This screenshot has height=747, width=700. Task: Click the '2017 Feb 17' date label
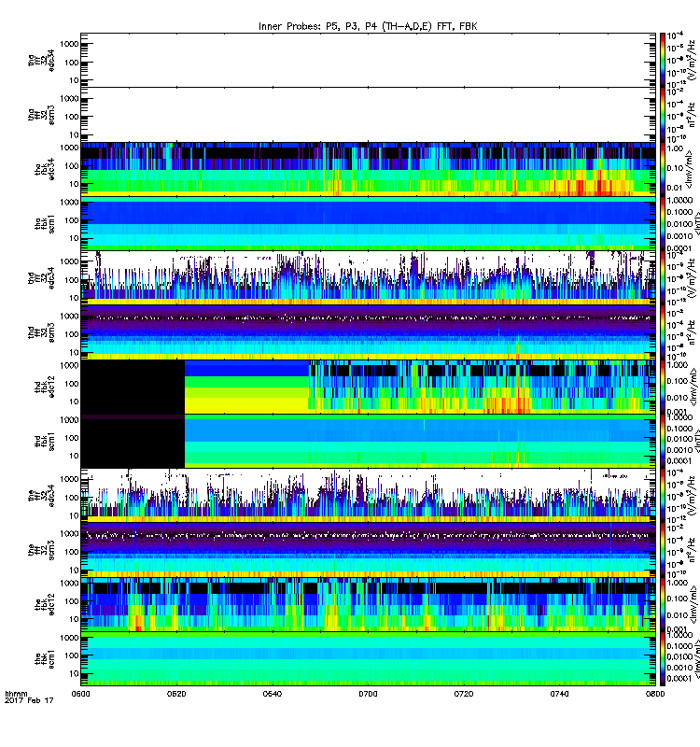[29, 701]
